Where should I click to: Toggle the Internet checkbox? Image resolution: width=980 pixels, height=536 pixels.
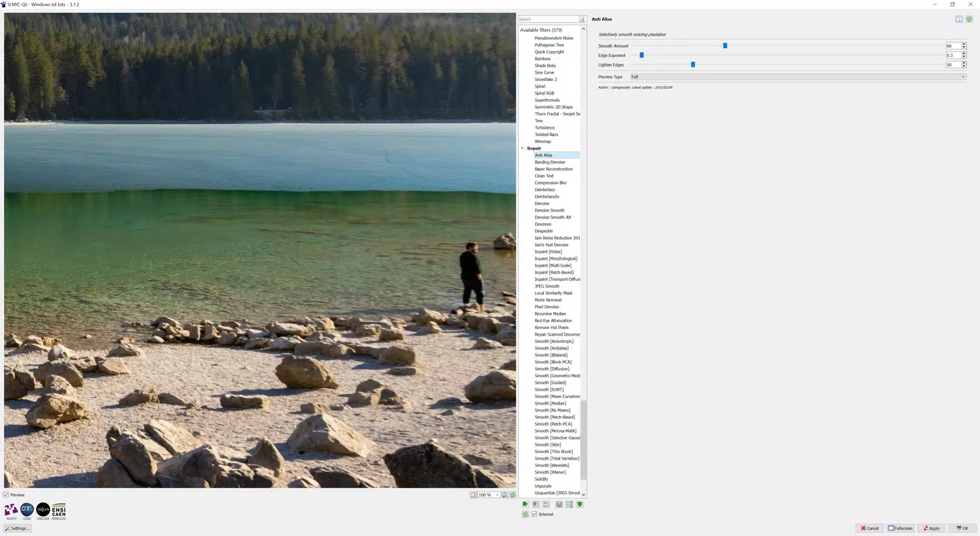[x=535, y=515]
